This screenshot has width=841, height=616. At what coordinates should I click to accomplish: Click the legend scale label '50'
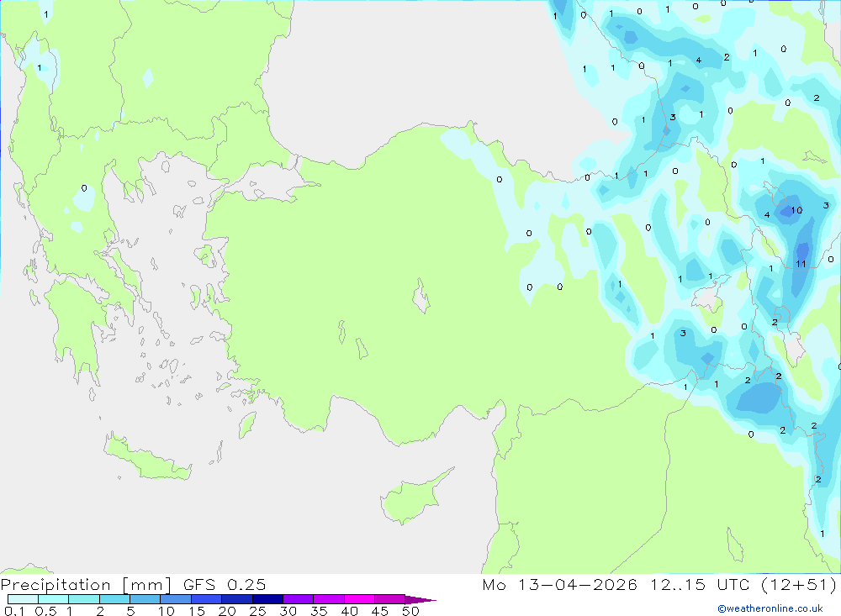pos(410,611)
